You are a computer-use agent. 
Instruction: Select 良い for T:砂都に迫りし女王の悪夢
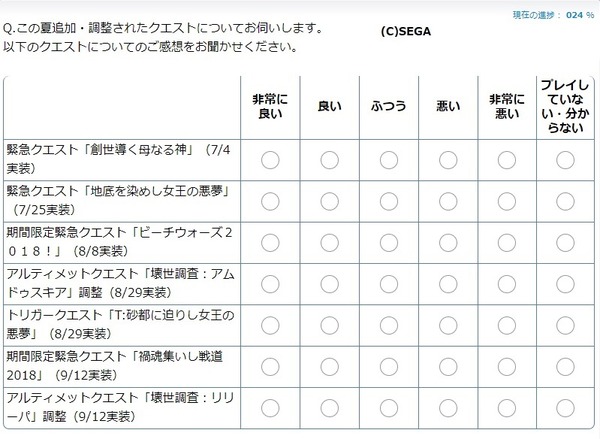click(x=329, y=325)
